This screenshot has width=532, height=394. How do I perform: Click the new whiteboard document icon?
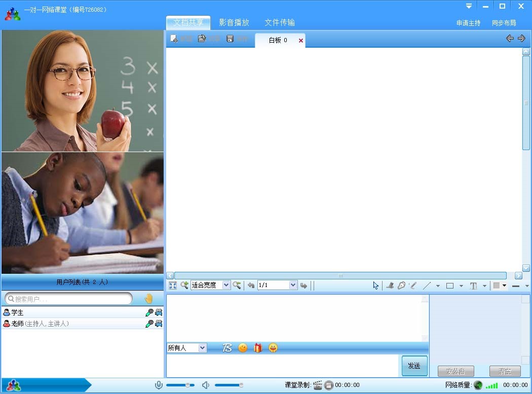[174, 39]
